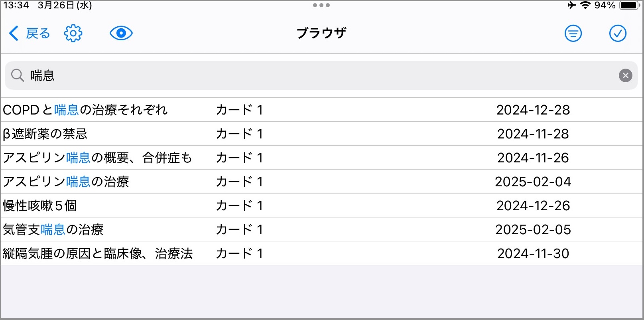The image size is (644, 320).
Task: Tap the Wi-Fi status icon
Action: pyautogui.click(x=585, y=5)
